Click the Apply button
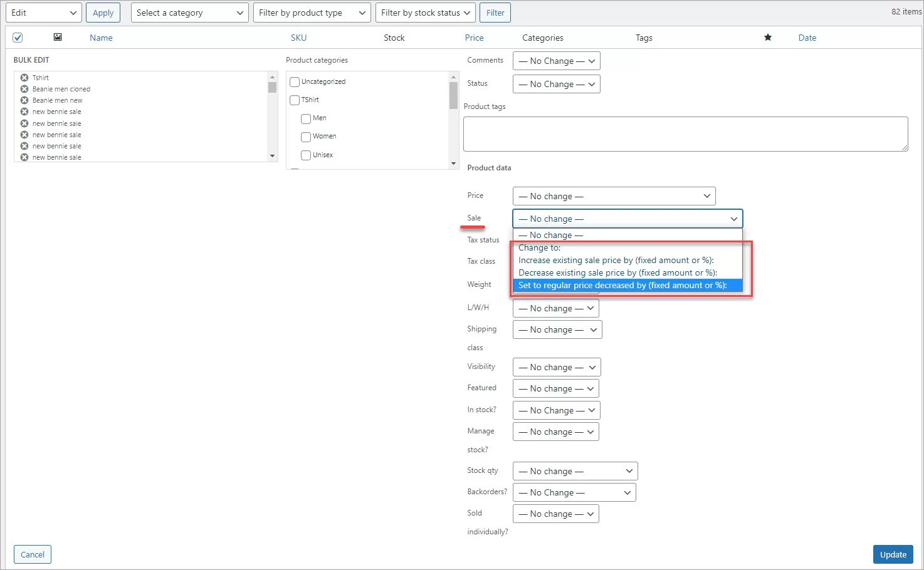Viewport: 924px width, 570px height. tap(103, 12)
